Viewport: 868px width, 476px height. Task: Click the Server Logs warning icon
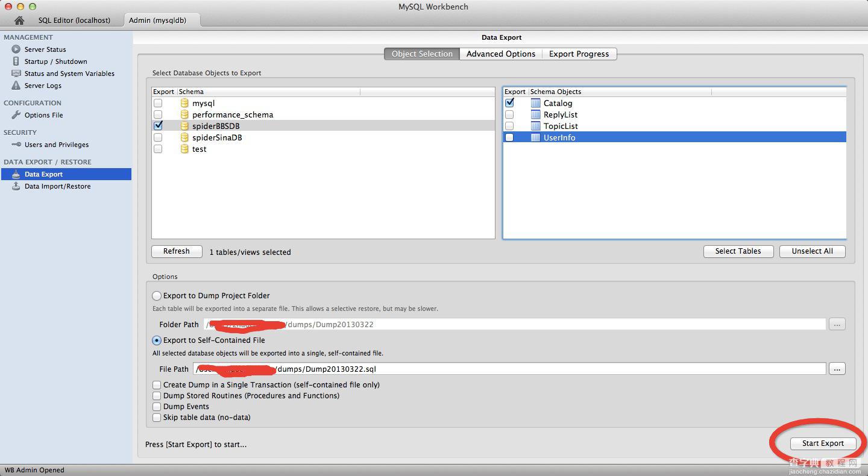16,86
